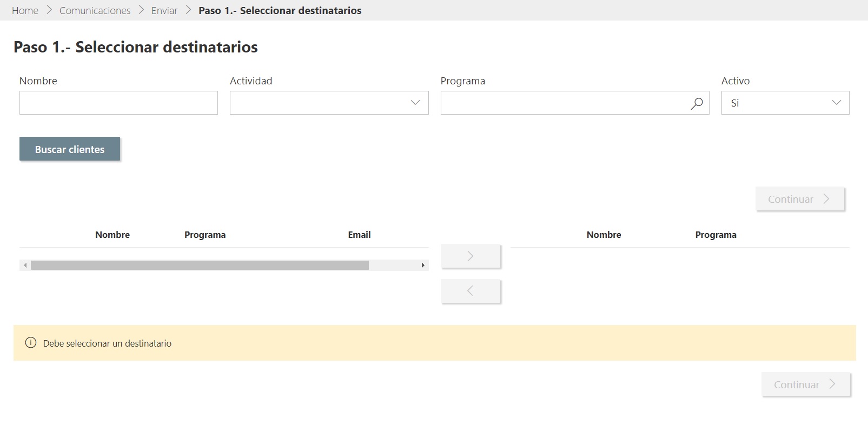This screenshot has width=868, height=438.
Task: Open the Enviar breadcrumb link
Action: click(x=164, y=10)
